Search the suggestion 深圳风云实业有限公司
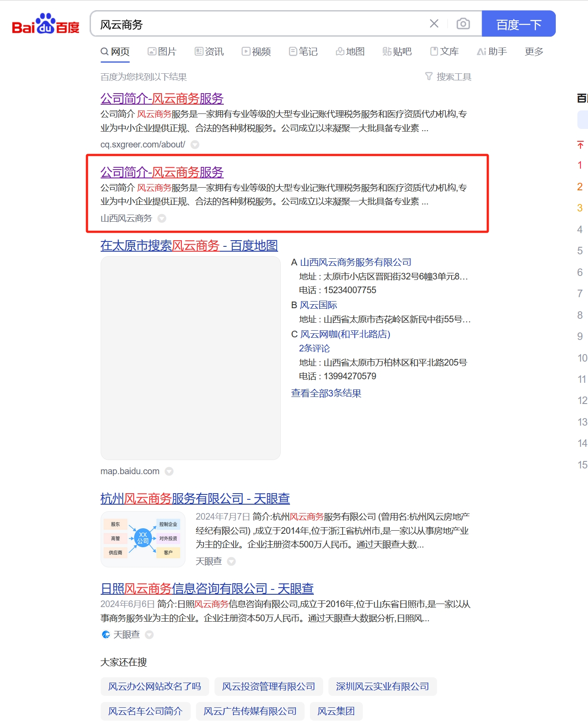The width and height of the screenshot is (588, 721). click(x=383, y=687)
